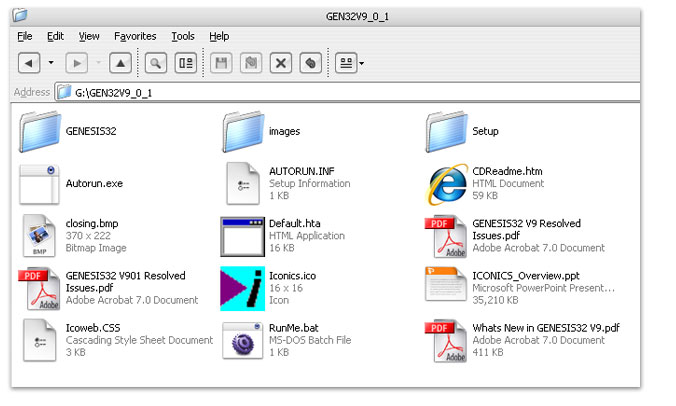Click the Copy To toolbar button

[251, 63]
